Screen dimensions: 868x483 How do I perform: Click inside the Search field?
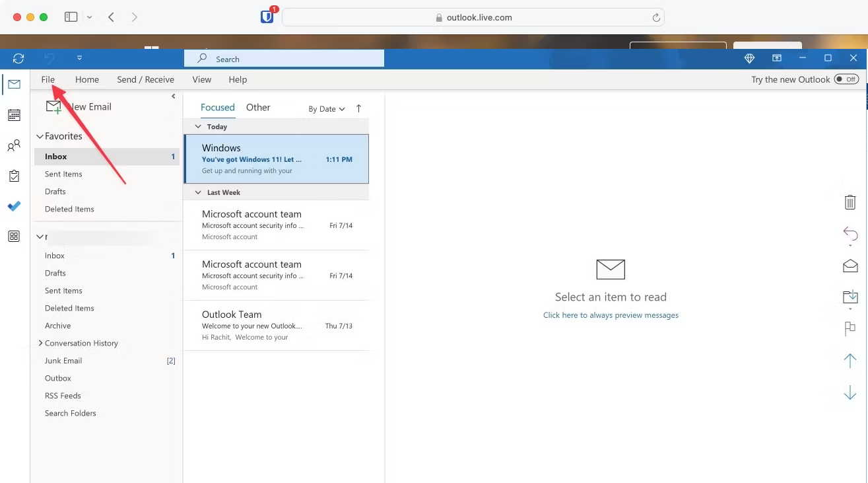(284, 58)
